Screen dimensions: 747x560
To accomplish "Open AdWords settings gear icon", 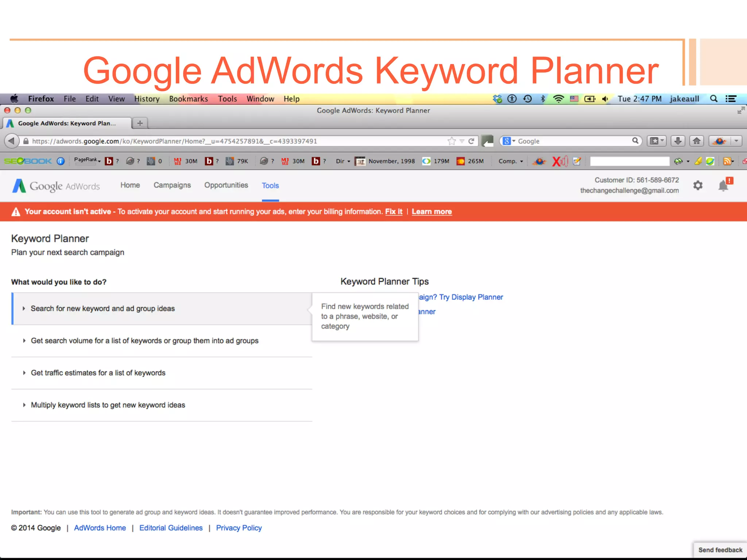I will pos(698,186).
